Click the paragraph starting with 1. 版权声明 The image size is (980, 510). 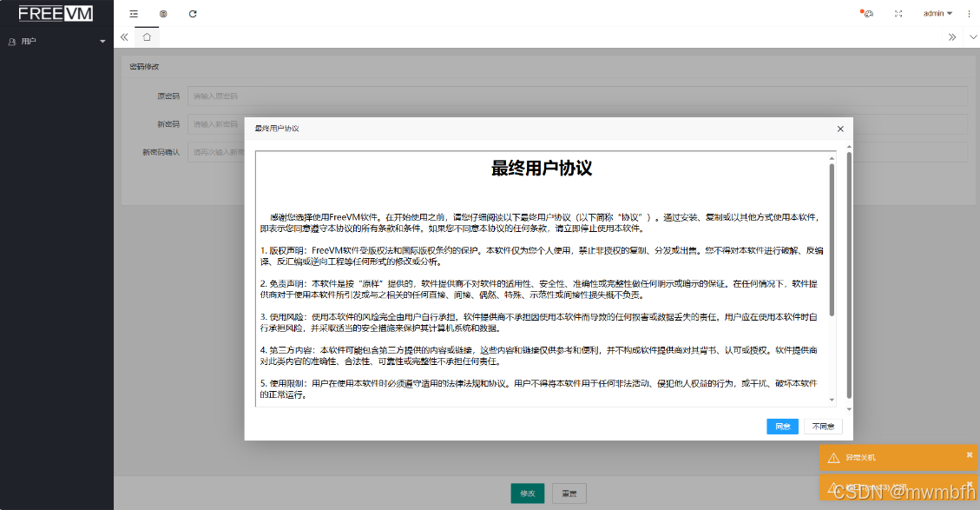point(542,256)
